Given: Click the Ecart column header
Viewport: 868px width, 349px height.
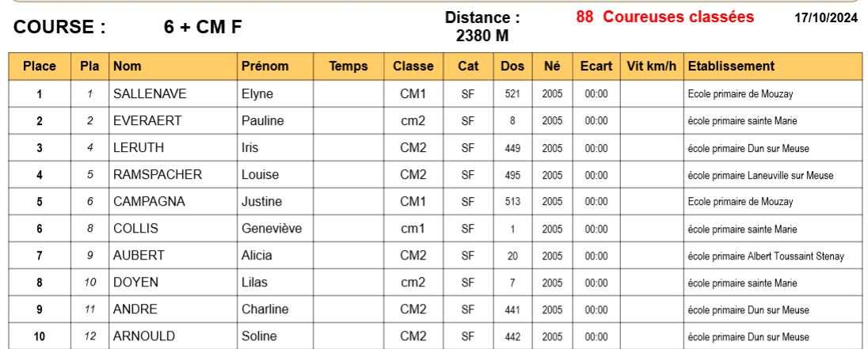Looking at the screenshot, I should [596, 66].
